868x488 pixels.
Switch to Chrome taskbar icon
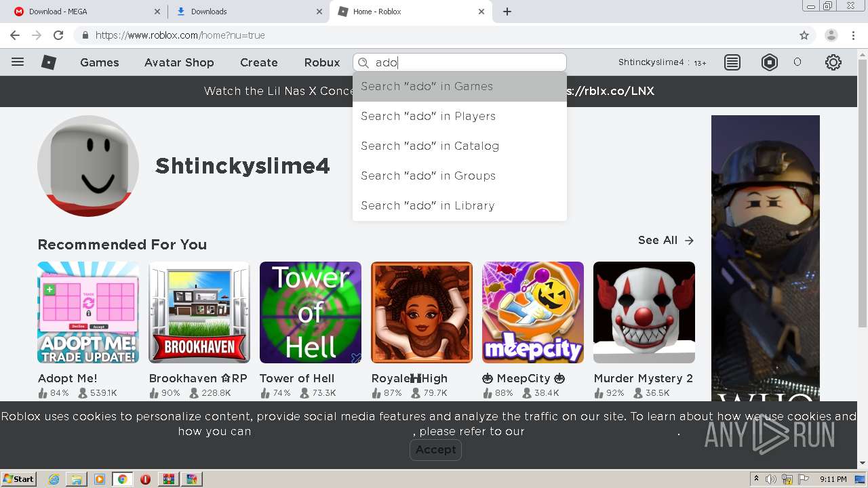click(122, 479)
